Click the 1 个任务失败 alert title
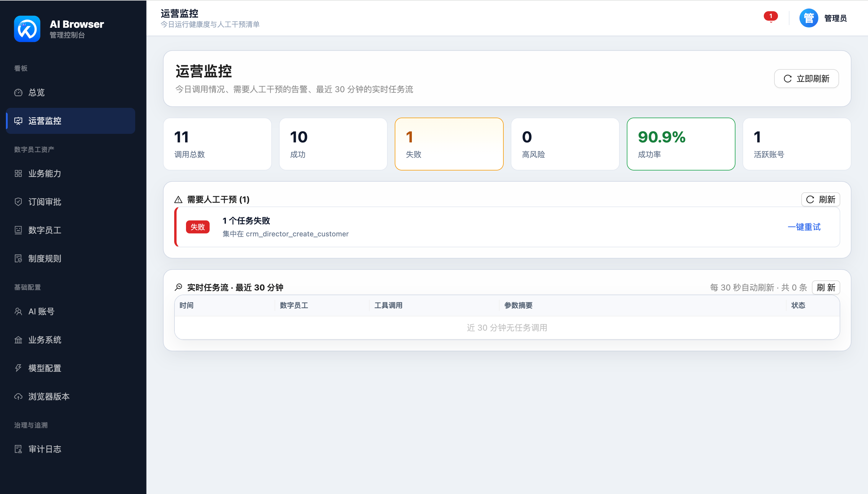Screen dimensions: 868x494 (x=246, y=221)
